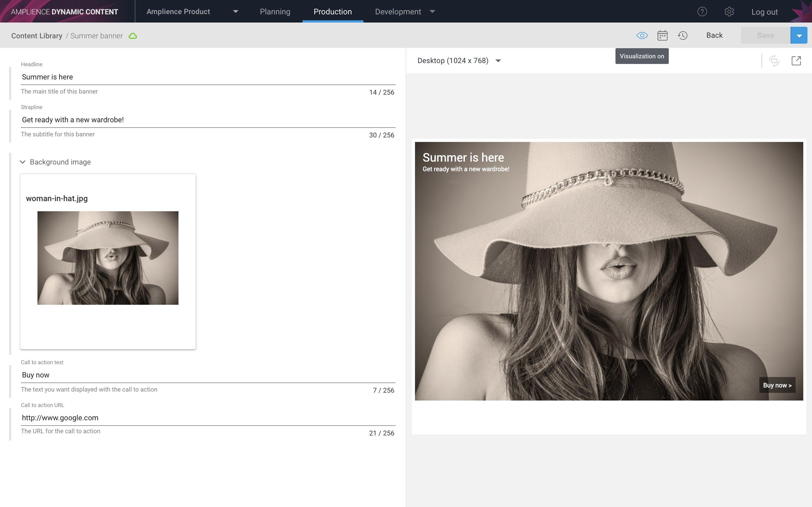Open the scheduling calendar icon
Image resolution: width=812 pixels, height=507 pixels.
(x=662, y=35)
